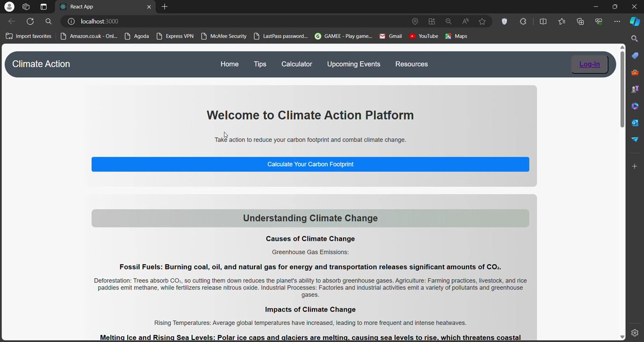Click the Understanding Climate Change heading

[310, 218]
